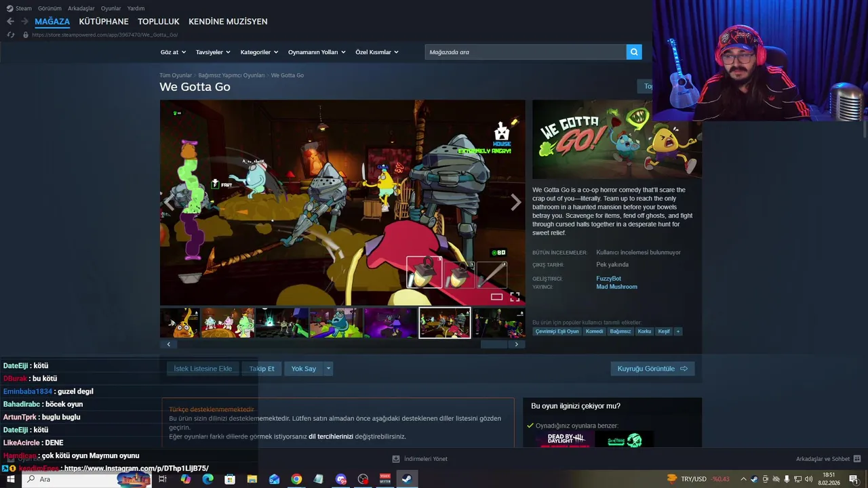The width and height of the screenshot is (868, 488).
Task: Expand Özel Kısımlar dropdown
Action: coord(377,52)
